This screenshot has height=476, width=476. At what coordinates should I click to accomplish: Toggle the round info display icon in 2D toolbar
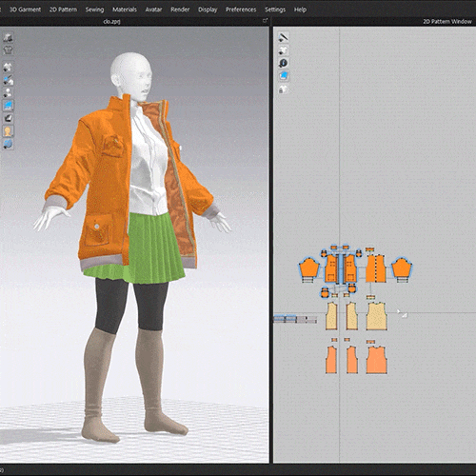click(x=284, y=63)
